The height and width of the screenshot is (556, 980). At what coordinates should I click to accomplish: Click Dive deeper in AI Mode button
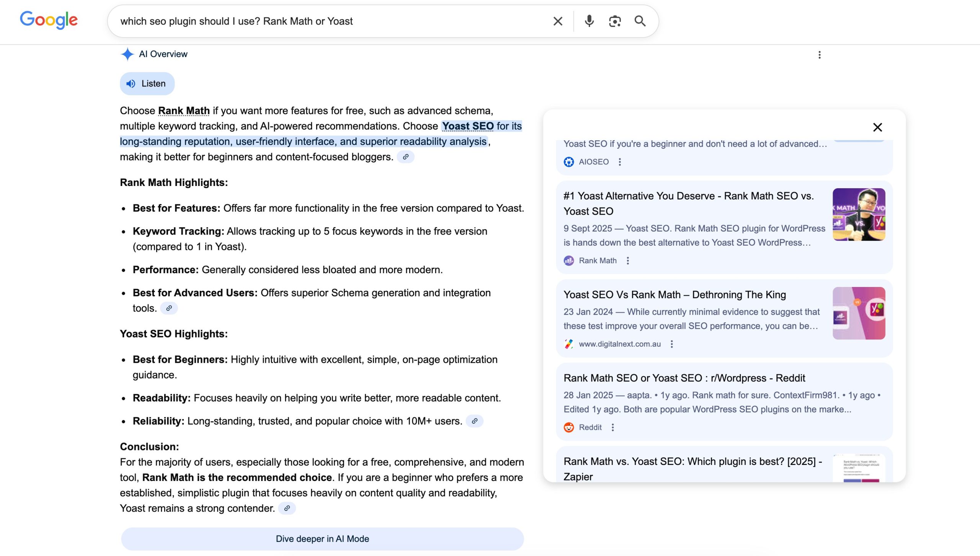coord(322,539)
